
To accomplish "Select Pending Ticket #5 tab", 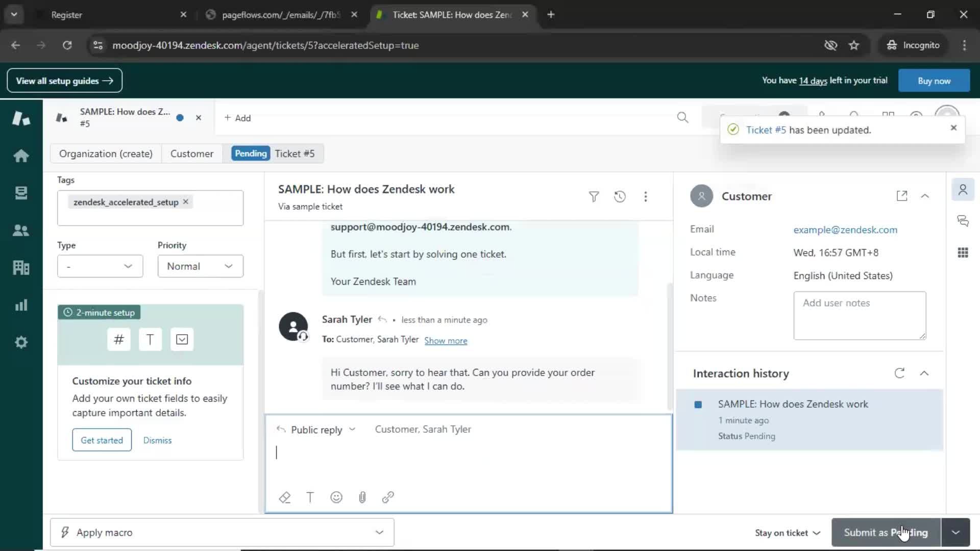I will pyautogui.click(x=274, y=154).
